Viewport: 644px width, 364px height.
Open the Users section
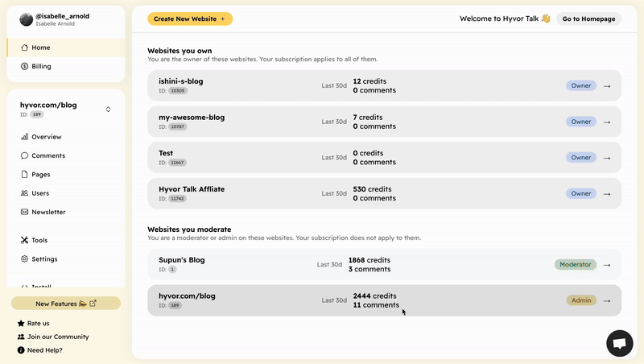pos(66,193)
